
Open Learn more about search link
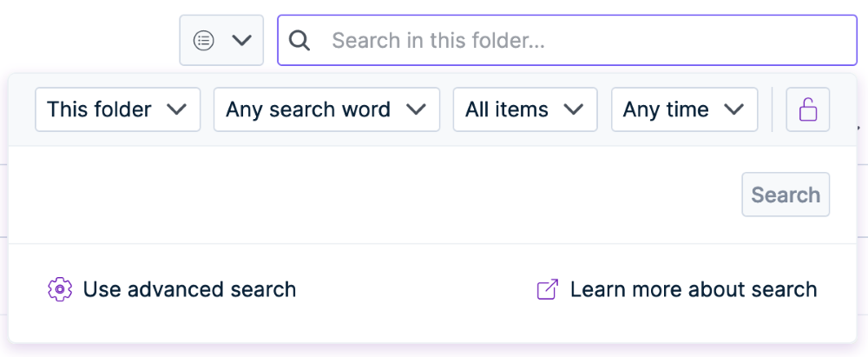(x=694, y=289)
